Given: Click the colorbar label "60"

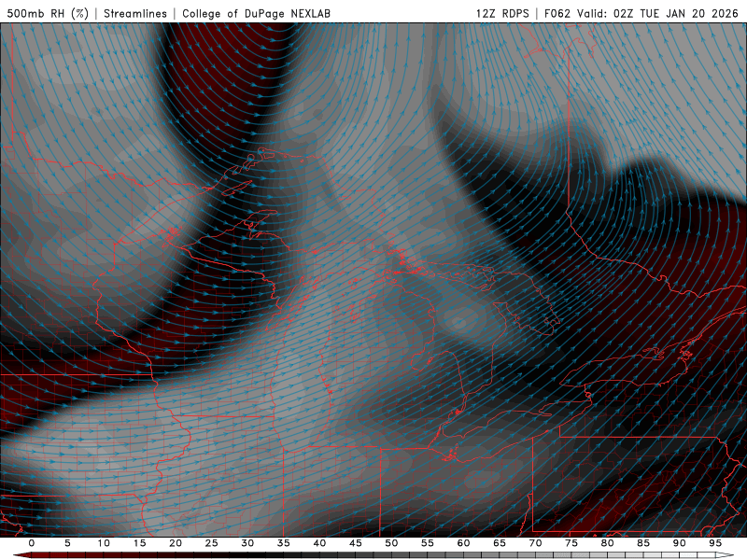Looking at the screenshot, I should [463, 543].
